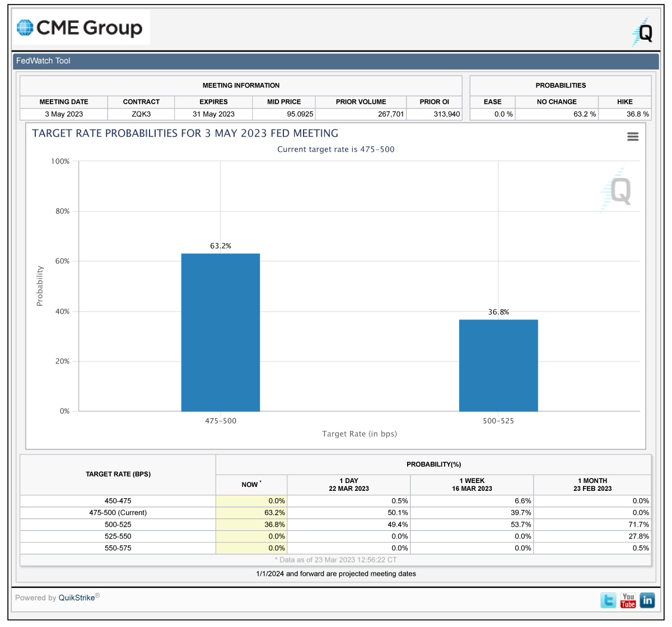Click the 1 WEEK 16 MAR 2023 header

(x=472, y=485)
